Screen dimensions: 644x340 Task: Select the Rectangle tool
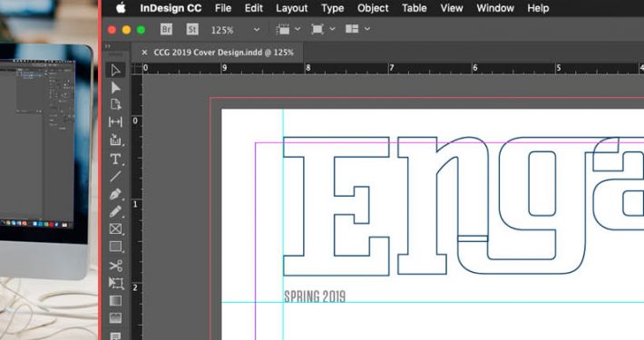[x=115, y=247]
